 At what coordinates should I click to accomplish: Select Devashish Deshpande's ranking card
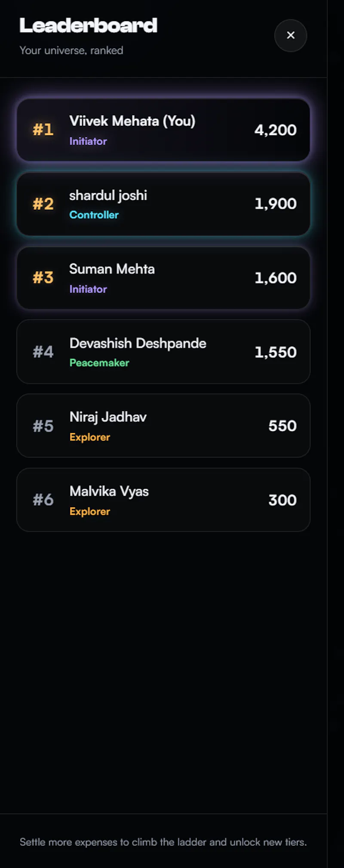point(163,352)
